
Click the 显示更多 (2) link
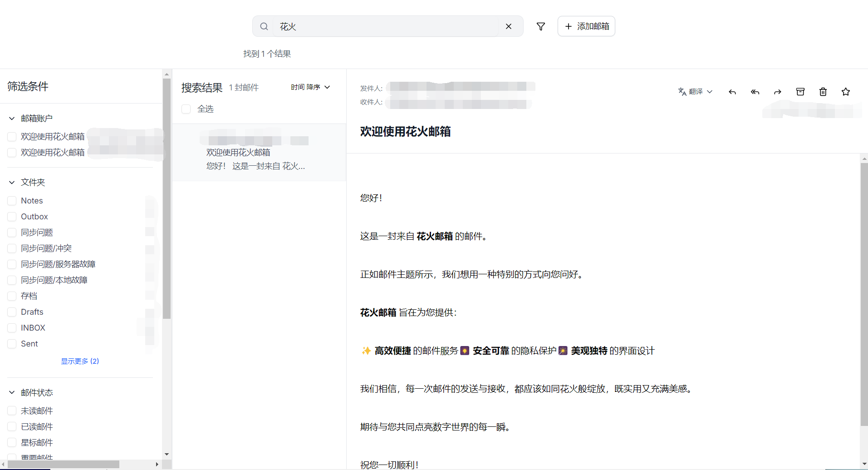click(x=80, y=361)
